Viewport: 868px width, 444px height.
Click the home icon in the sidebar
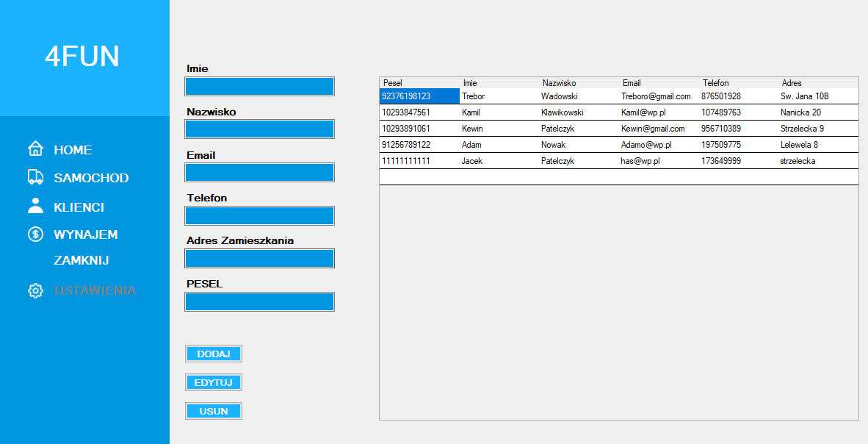point(35,149)
